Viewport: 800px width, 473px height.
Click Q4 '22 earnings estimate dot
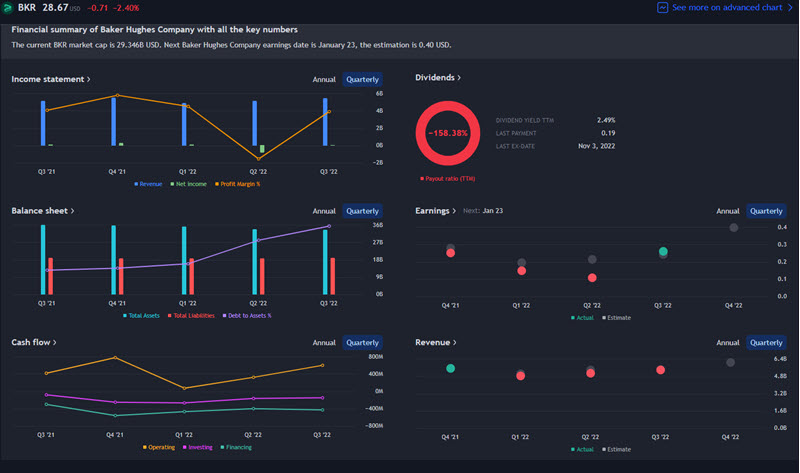734,228
